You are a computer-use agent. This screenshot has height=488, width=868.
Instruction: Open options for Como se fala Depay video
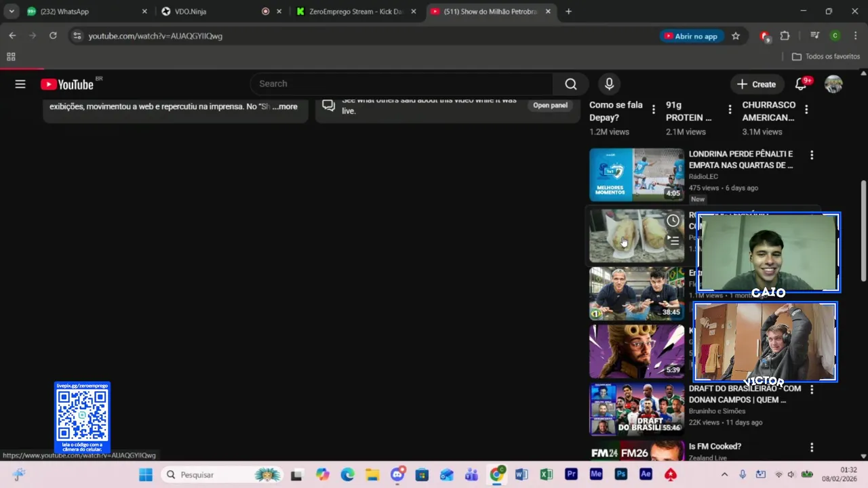tap(654, 109)
